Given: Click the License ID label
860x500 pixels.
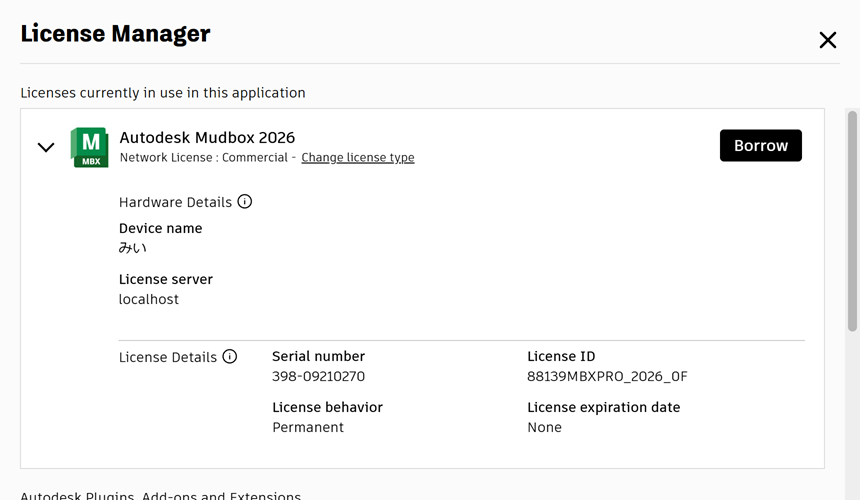Looking at the screenshot, I should pyautogui.click(x=561, y=356).
